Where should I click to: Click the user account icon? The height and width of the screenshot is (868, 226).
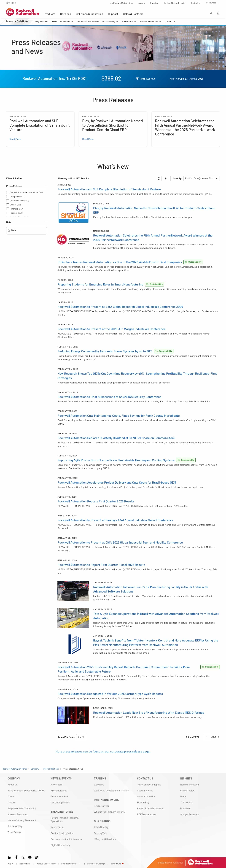tap(218, 13)
